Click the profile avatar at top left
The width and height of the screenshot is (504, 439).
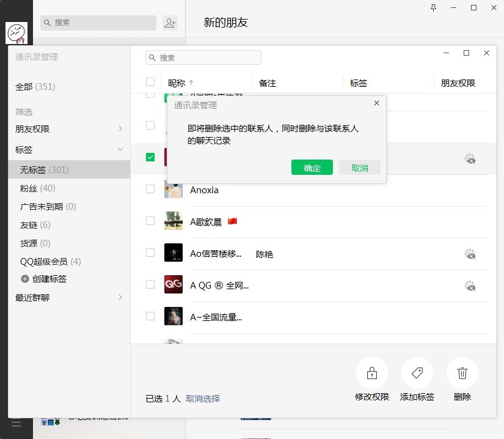[16, 33]
